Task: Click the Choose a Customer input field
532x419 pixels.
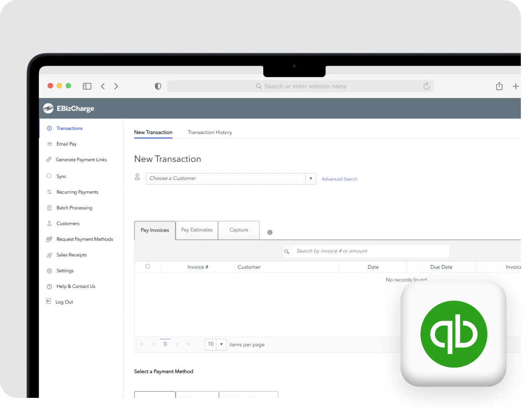Action: point(226,179)
